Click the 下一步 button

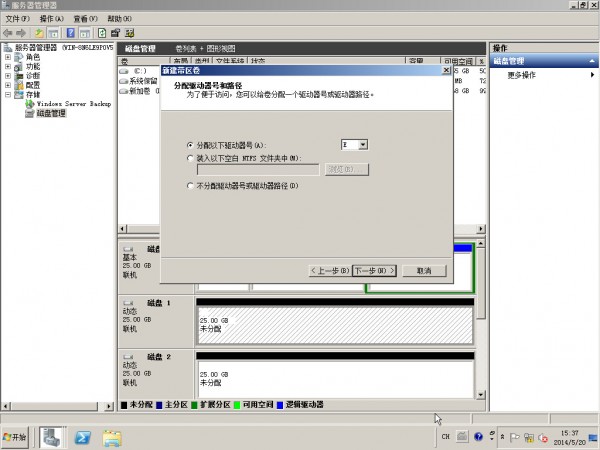(375, 270)
